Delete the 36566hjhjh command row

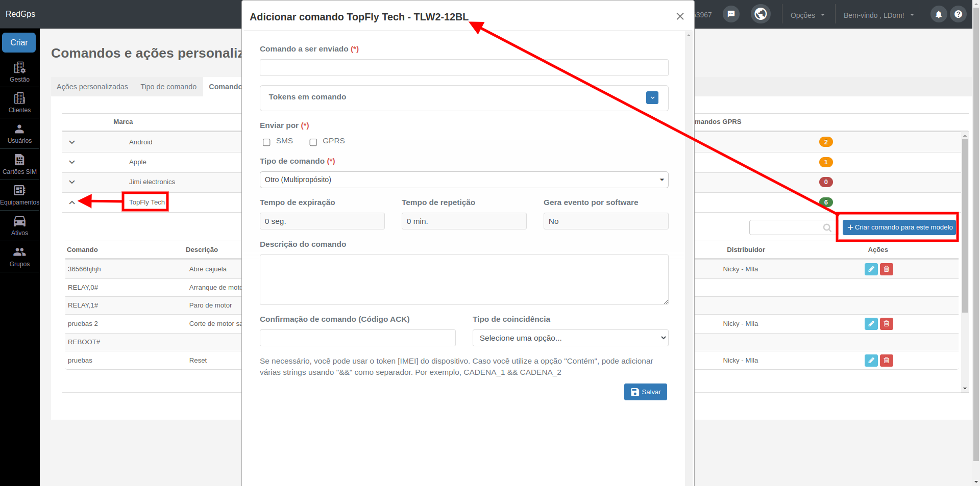887,269
